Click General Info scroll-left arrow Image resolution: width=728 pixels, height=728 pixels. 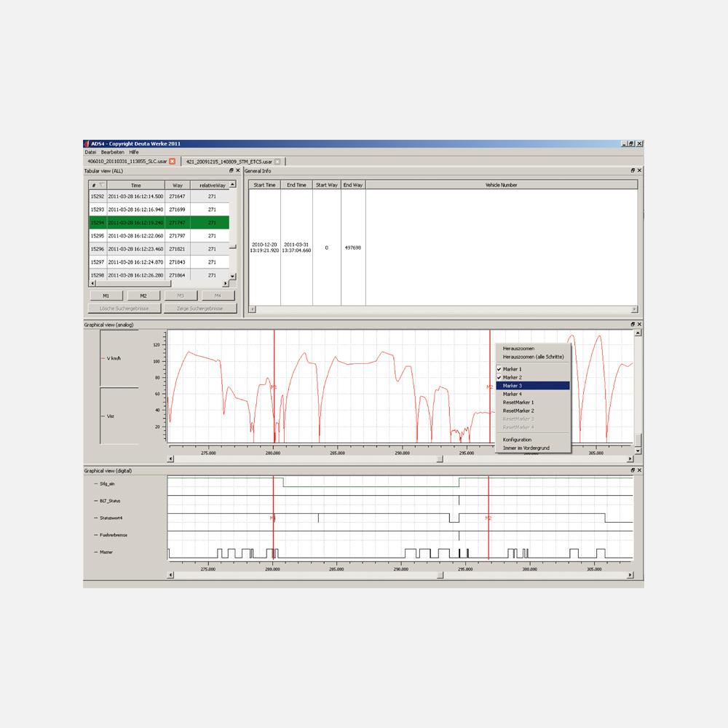253,309
